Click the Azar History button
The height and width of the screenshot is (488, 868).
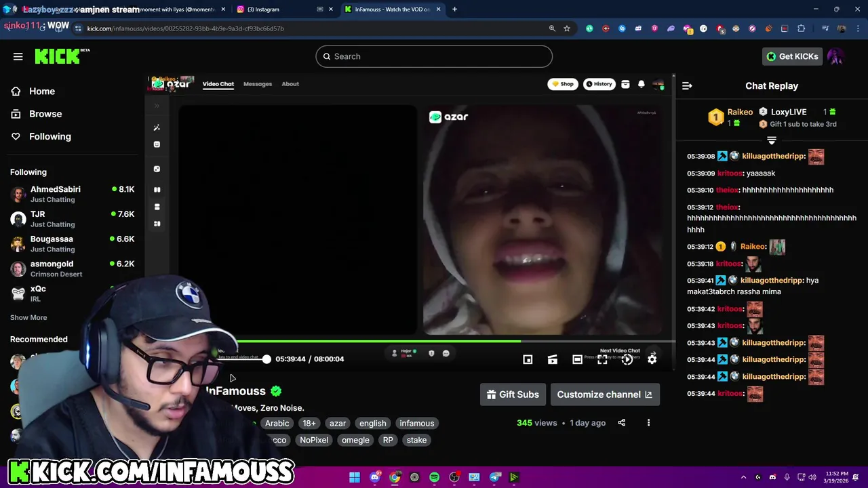click(599, 84)
